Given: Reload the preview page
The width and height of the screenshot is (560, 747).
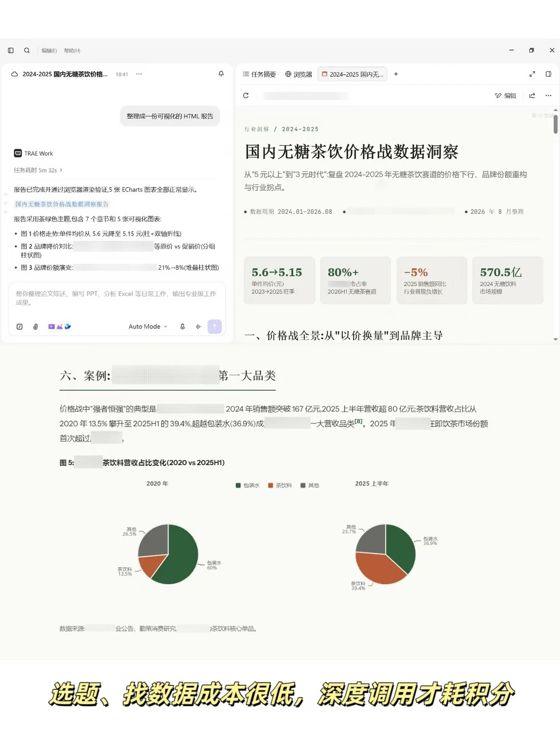Looking at the screenshot, I should 246,95.
